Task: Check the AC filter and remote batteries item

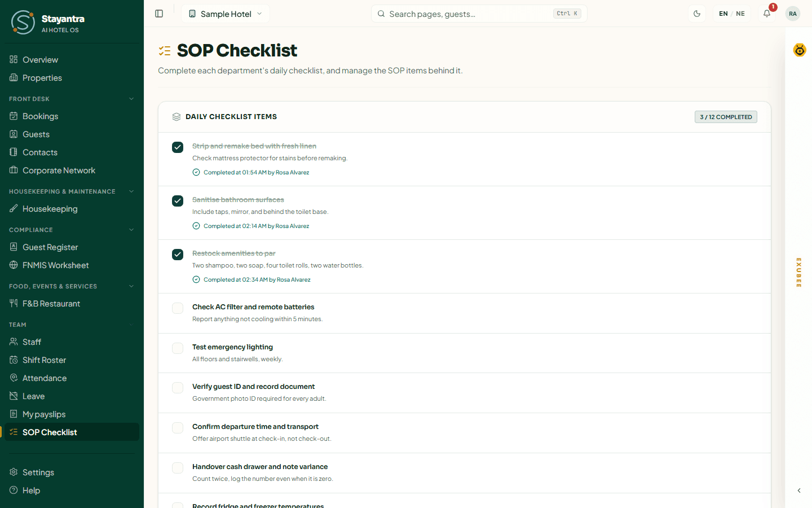Action: coord(178,308)
